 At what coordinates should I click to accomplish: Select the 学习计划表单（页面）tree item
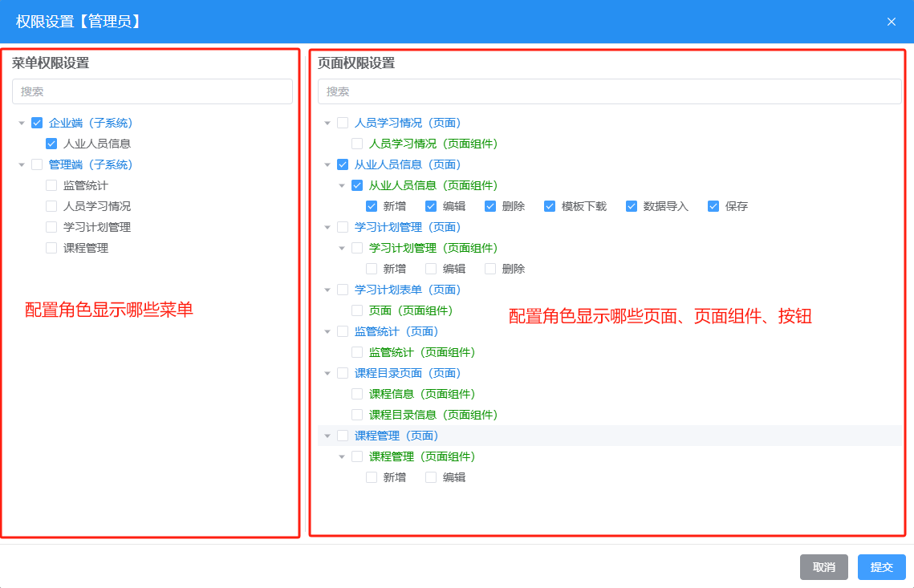tap(408, 290)
